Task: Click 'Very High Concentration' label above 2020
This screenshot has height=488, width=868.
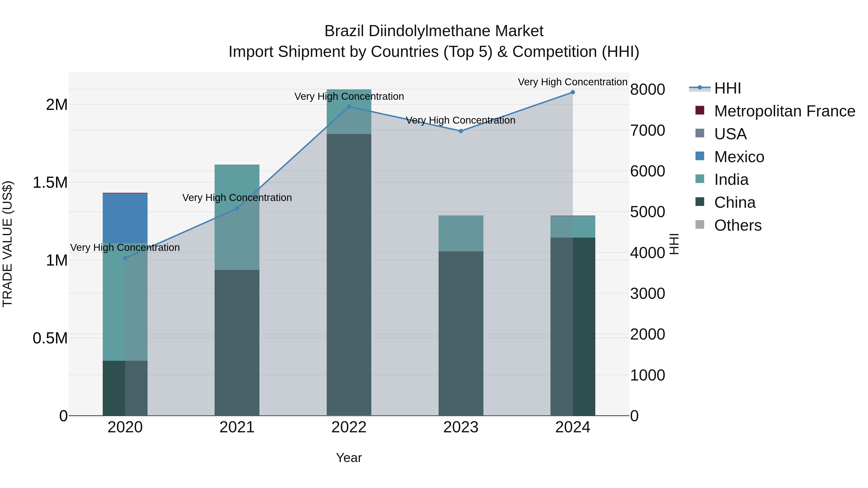Action: pyautogui.click(x=125, y=247)
